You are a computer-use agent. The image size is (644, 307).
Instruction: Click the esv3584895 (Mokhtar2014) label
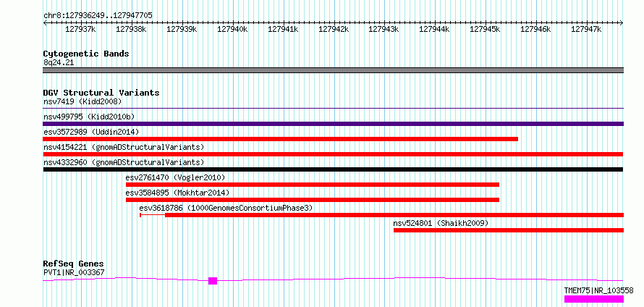(x=177, y=193)
